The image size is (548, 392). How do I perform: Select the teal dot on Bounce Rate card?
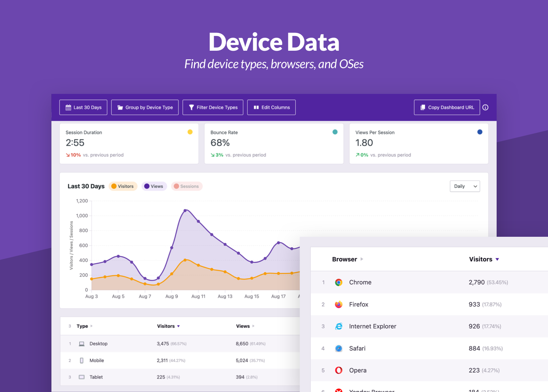(x=335, y=132)
